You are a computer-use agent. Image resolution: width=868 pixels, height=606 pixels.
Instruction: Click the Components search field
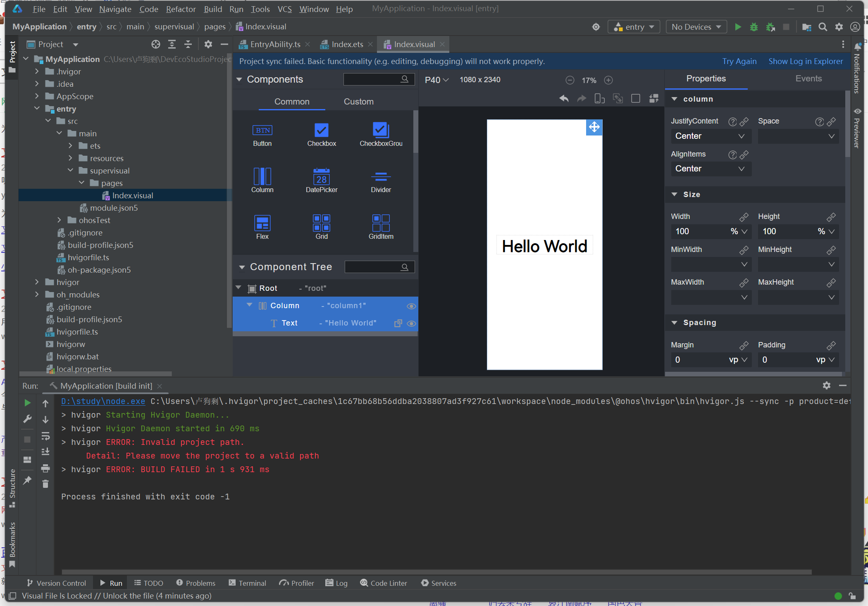click(378, 79)
